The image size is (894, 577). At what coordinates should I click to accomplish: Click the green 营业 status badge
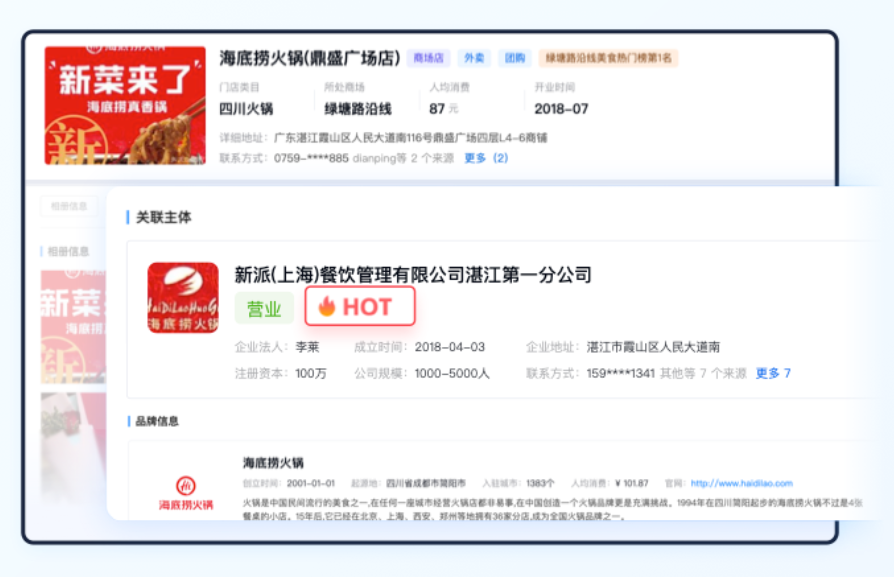click(264, 309)
